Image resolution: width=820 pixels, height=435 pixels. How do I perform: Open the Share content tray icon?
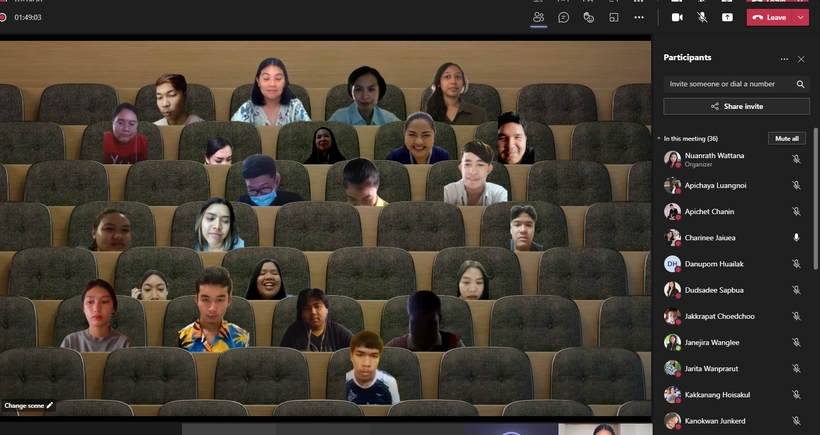(727, 17)
